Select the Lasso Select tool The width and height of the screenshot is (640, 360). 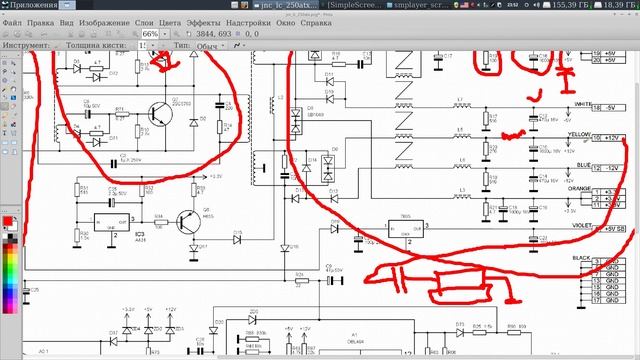(4, 72)
